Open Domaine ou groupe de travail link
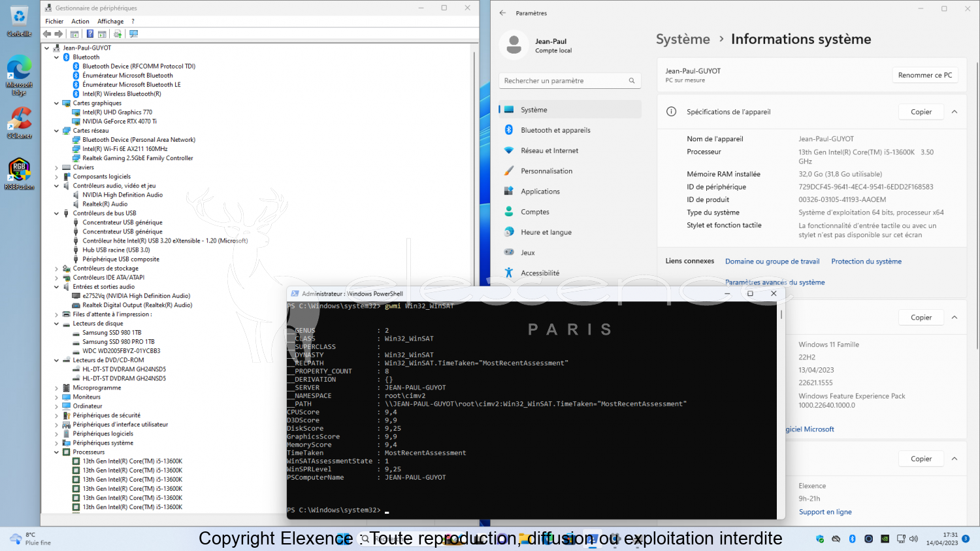The image size is (980, 551). (772, 261)
